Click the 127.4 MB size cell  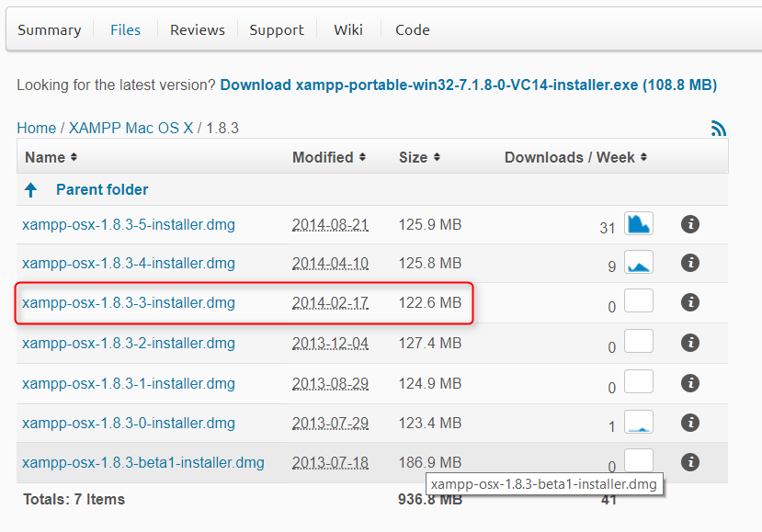(x=429, y=343)
